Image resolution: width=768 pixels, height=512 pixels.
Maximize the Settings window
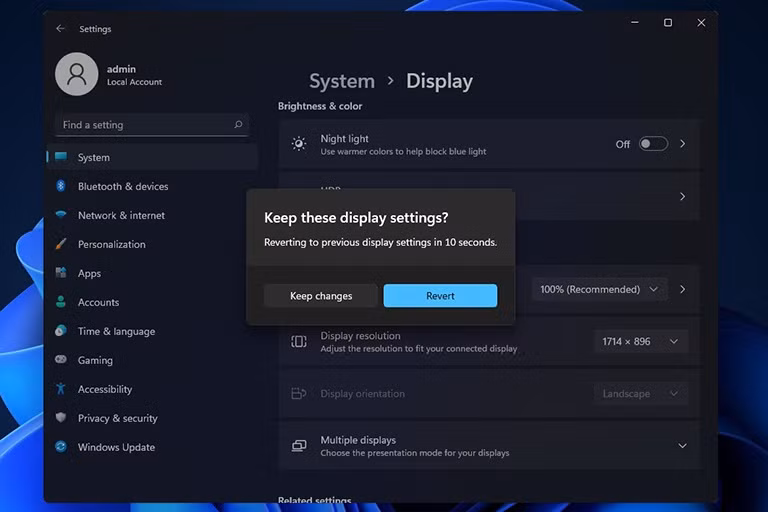[x=668, y=23]
